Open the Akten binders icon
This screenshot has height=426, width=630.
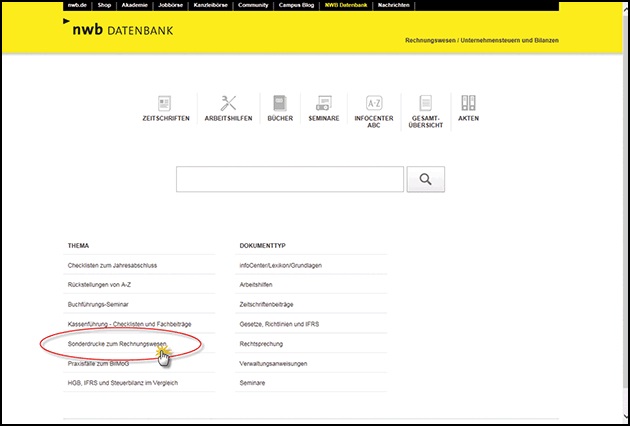(468, 103)
